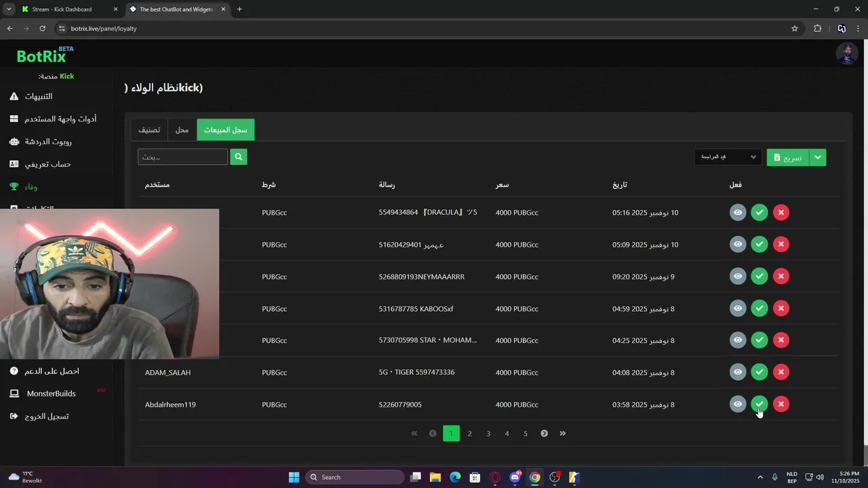Click the مستخدم user column header
This screenshot has height=488, width=868.
(157, 184)
